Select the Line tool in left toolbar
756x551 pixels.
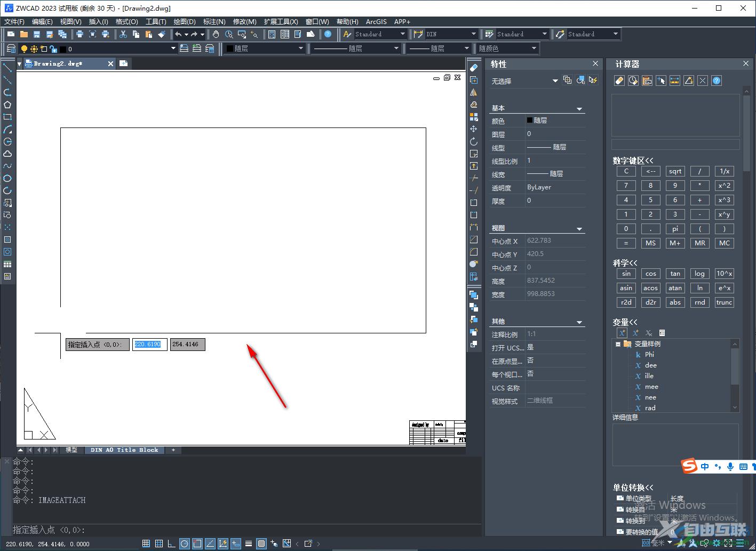click(x=7, y=68)
